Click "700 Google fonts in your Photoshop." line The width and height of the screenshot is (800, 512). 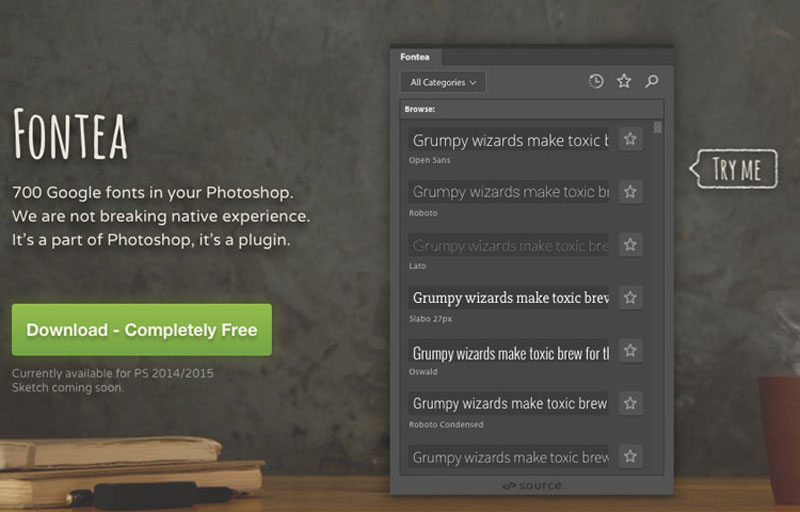click(x=153, y=193)
